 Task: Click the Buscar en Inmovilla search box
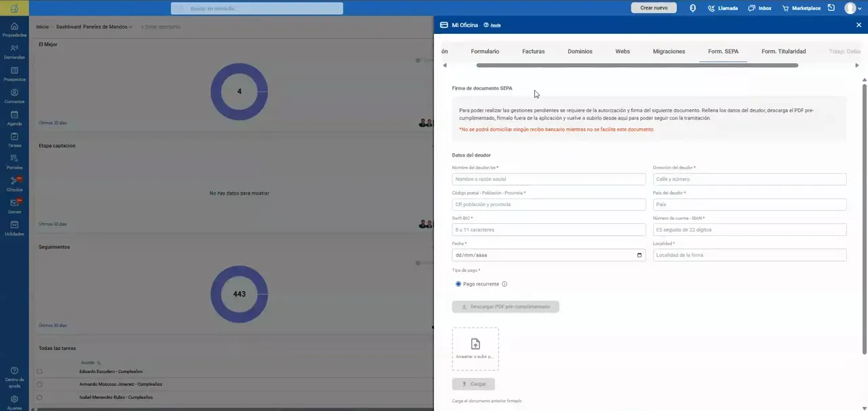(x=257, y=8)
